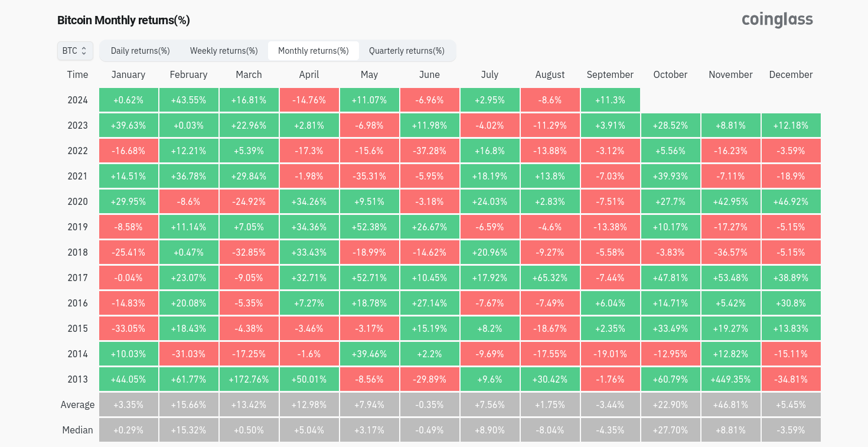868x447 pixels.
Task: Open the BTC coin selector dropdown
Action: (74, 51)
